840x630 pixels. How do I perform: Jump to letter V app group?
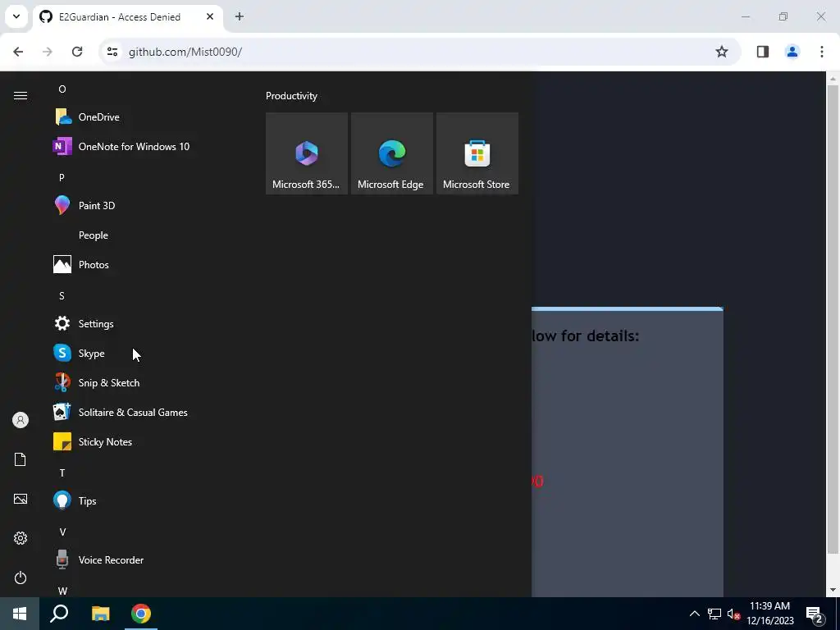click(62, 532)
